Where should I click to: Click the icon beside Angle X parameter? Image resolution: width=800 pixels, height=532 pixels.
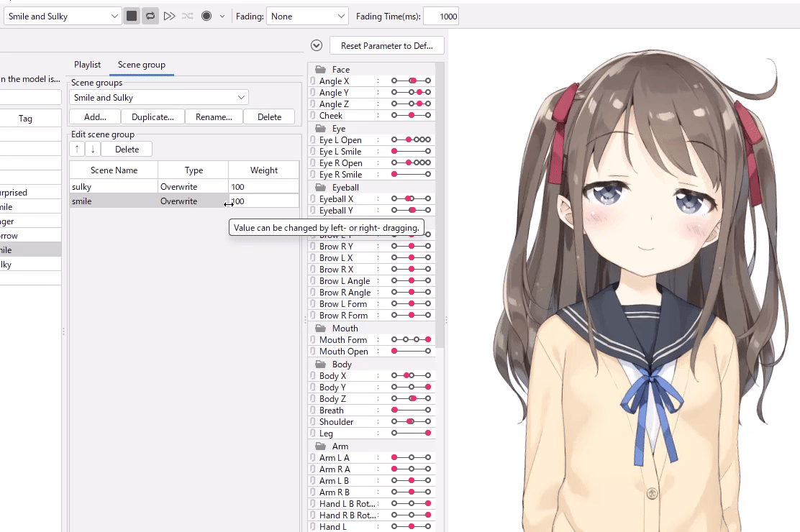point(313,81)
